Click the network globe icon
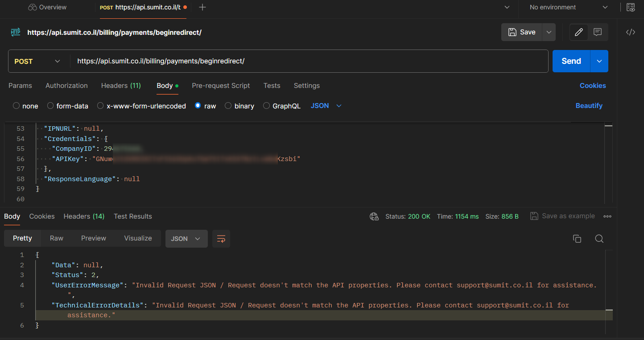Image resolution: width=644 pixels, height=340 pixels. pyautogui.click(x=374, y=216)
